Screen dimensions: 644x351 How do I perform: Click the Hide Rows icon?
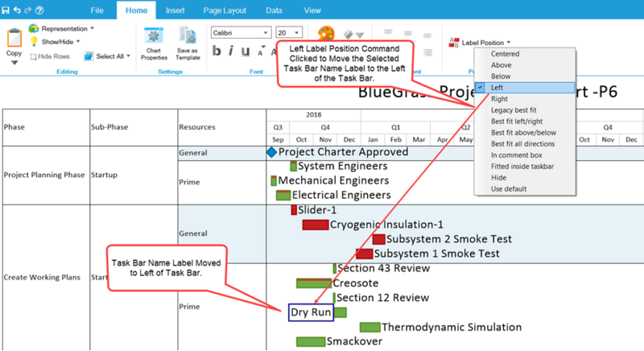coord(33,56)
